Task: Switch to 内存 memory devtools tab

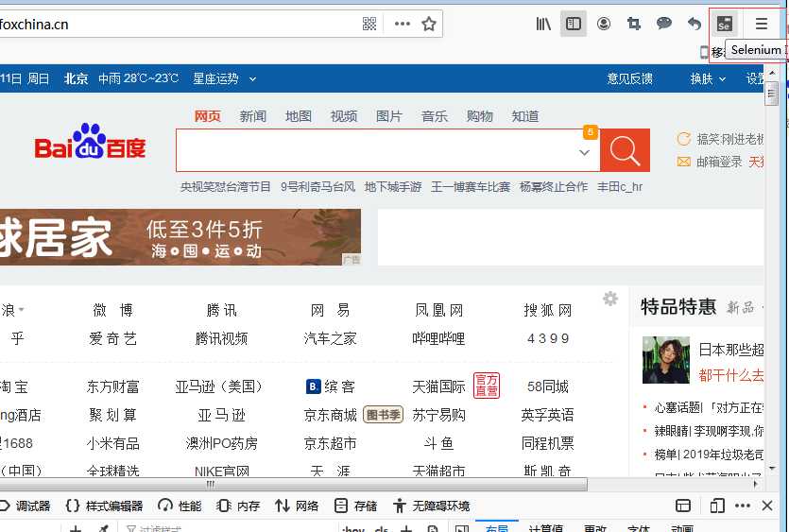Action: pos(238,506)
